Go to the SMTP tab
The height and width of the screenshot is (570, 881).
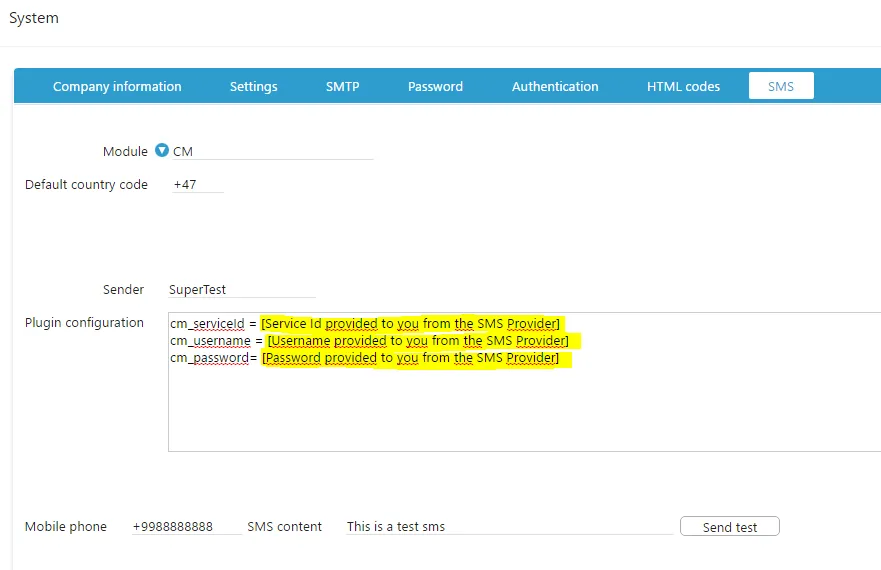point(343,87)
